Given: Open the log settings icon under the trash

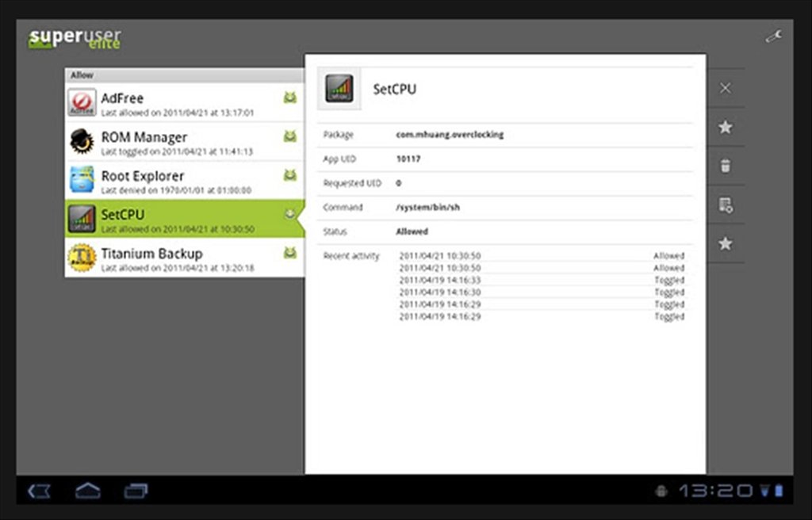Looking at the screenshot, I should [x=725, y=205].
